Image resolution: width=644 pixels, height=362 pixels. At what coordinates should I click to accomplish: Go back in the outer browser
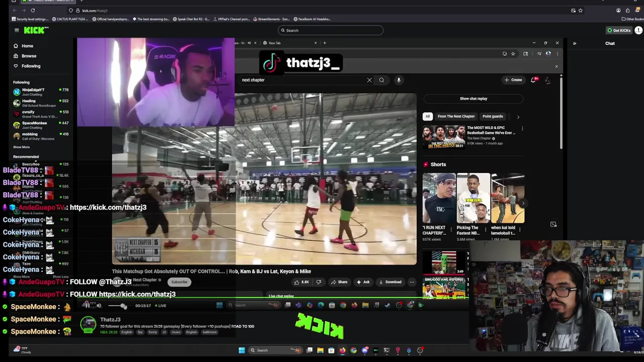14,11
